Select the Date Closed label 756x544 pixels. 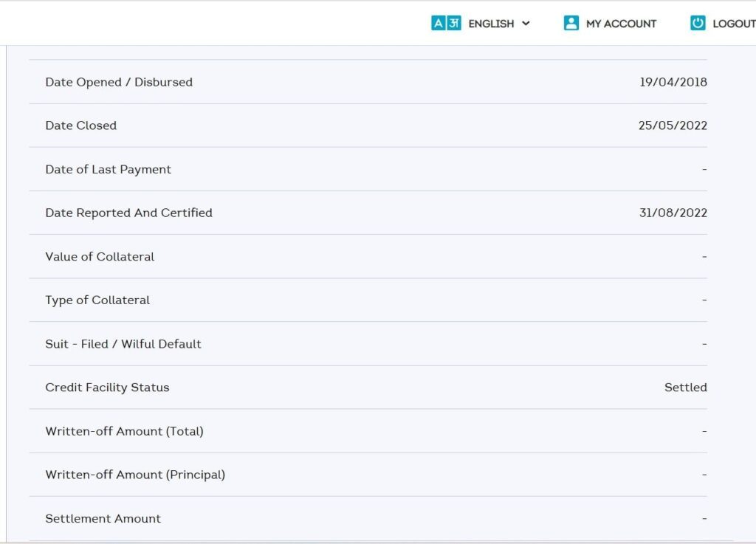81,125
